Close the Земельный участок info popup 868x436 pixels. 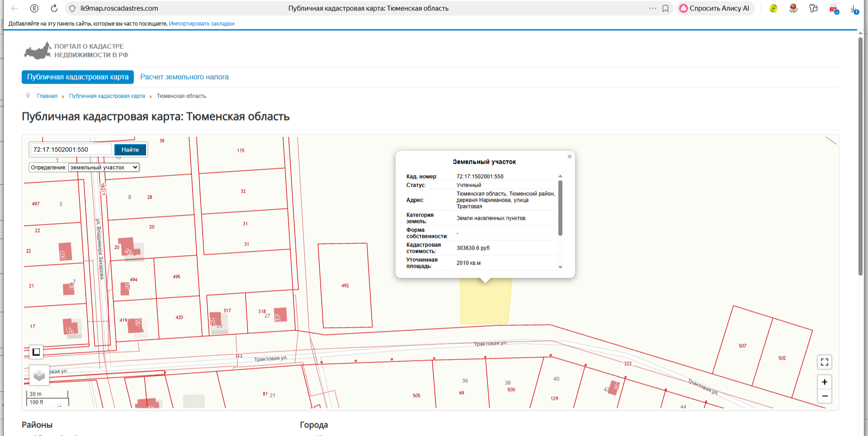[x=570, y=156]
